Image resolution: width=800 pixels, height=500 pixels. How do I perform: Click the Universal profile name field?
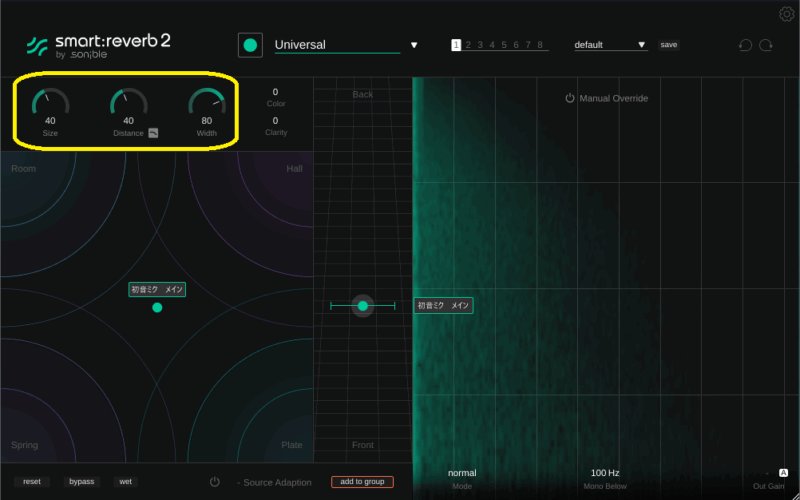tap(337, 45)
